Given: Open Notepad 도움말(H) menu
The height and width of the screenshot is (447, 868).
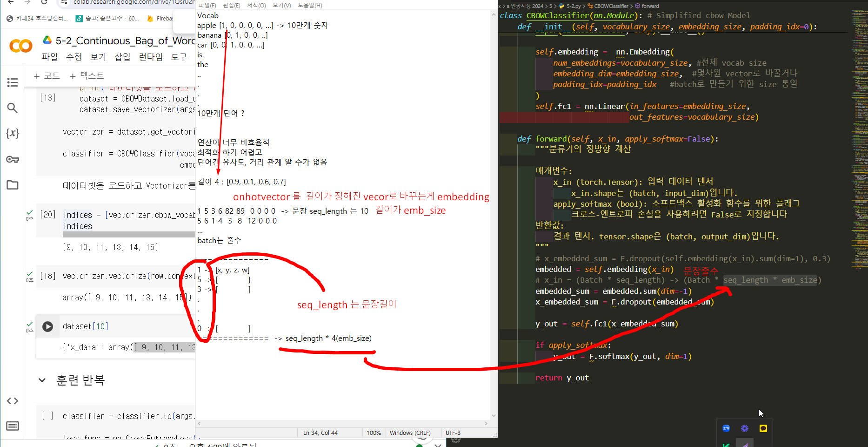Looking at the screenshot, I should tap(310, 5).
